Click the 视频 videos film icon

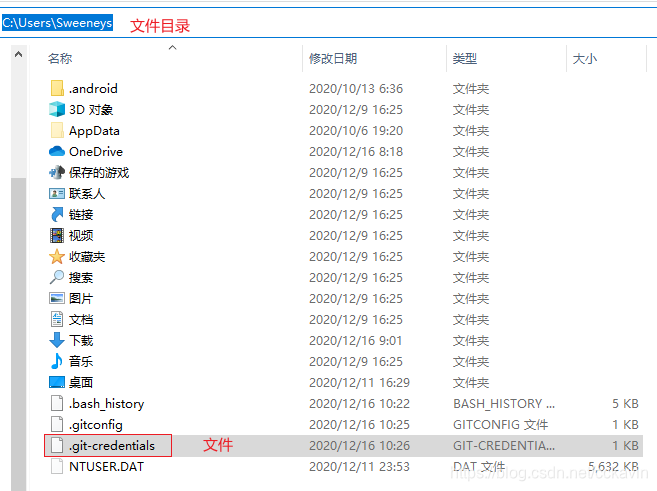point(57,235)
